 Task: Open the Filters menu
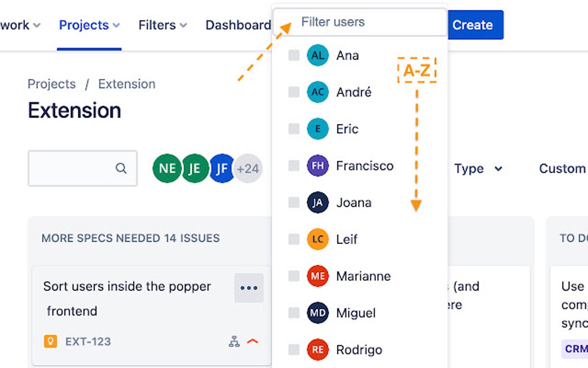point(161,25)
